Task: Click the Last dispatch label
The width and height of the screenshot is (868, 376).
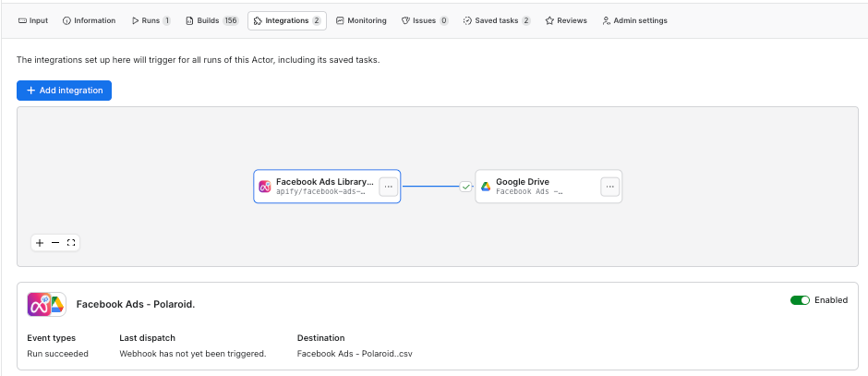Action: coord(147,338)
